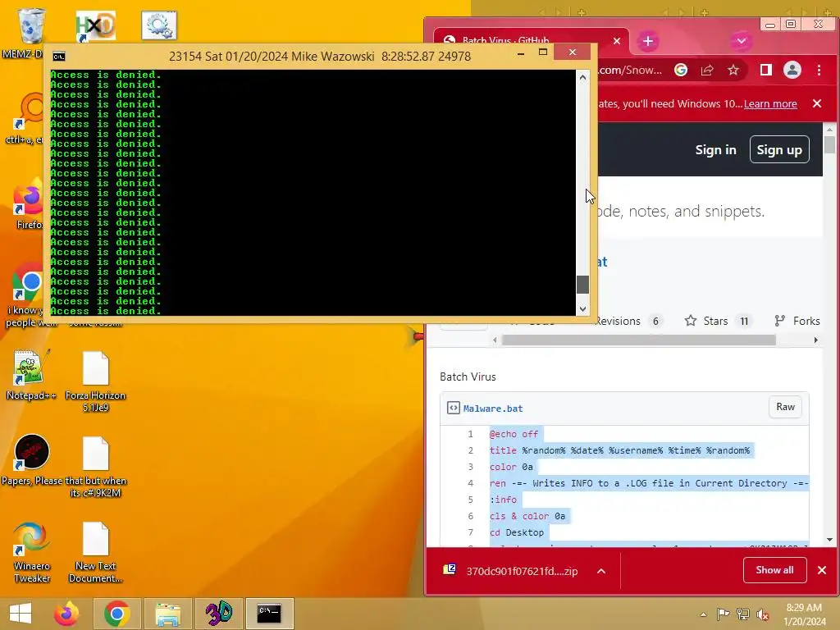Open the Chrome profile avatar menu
The height and width of the screenshot is (630, 840).
pyautogui.click(x=792, y=70)
